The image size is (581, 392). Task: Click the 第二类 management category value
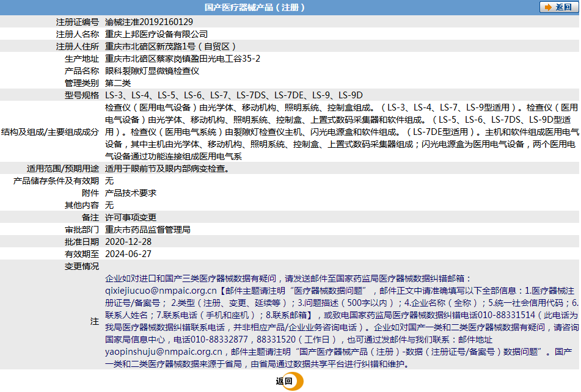(118, 83)
